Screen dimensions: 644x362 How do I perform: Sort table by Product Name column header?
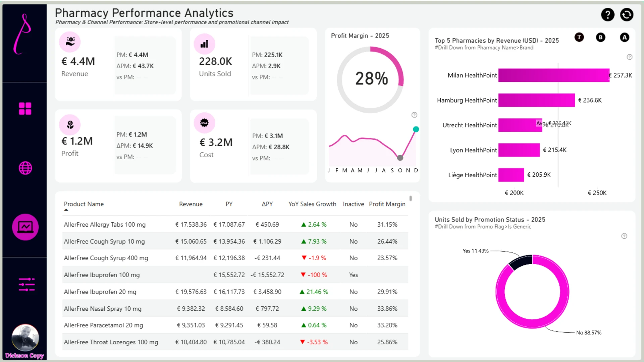pos(84,204)
